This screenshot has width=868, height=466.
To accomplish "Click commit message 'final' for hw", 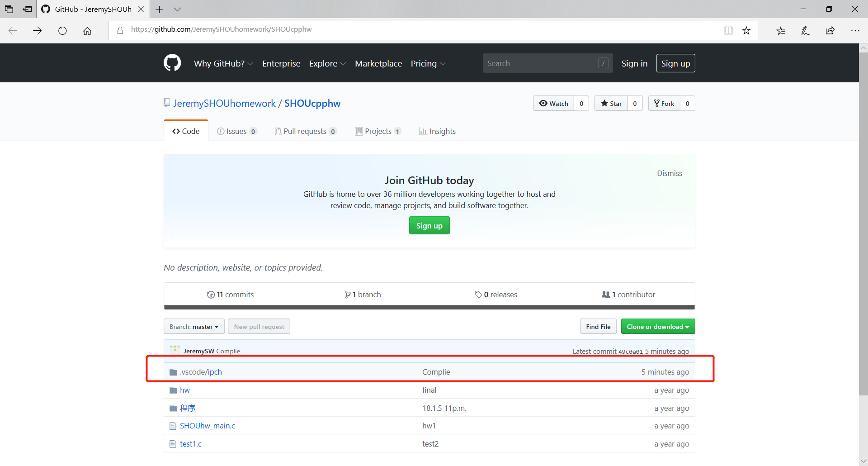I will 429,390.
